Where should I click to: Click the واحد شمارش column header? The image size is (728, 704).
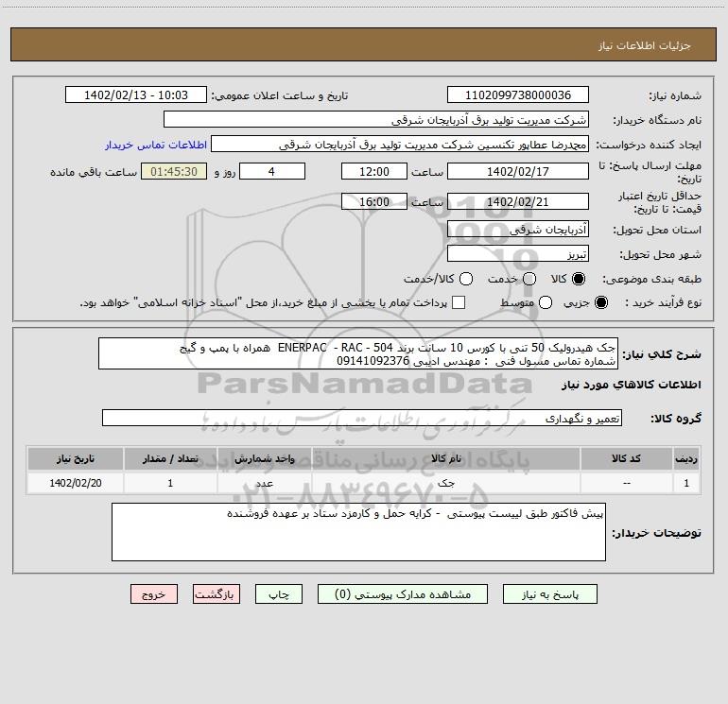tap(264, 459)
